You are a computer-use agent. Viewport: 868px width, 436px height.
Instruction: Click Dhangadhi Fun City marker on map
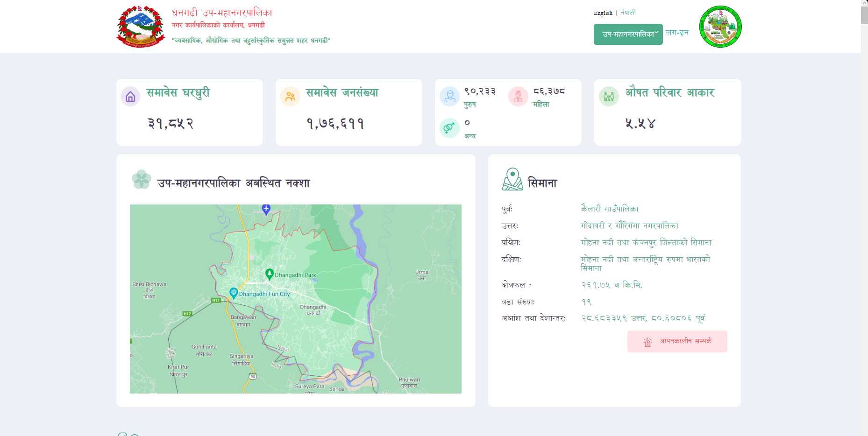[x=234, y=293]
